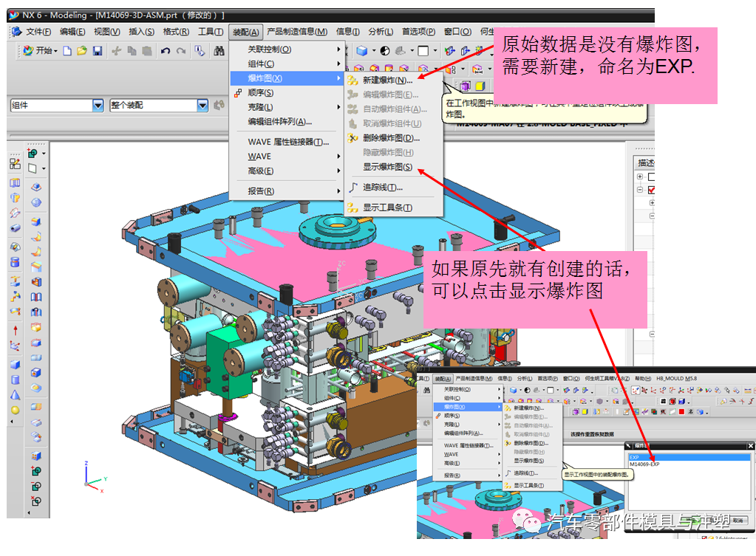Image resolution: width=756 pixels, height=556 pixels.
Task: Click the Sequence icon beside 顺序(S)
Action: (238, 93)
